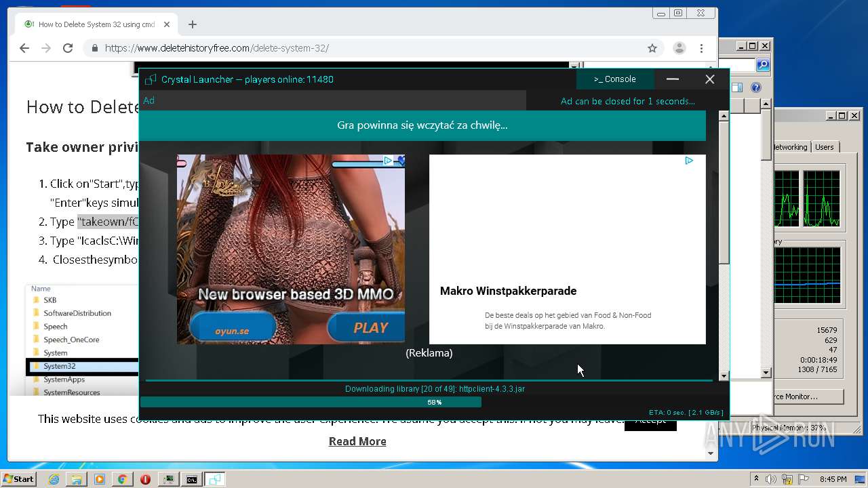Select SystemResources folder row
Image resolution: width=868 pixels, height=488 pixels.
click(x=71, y=392)
